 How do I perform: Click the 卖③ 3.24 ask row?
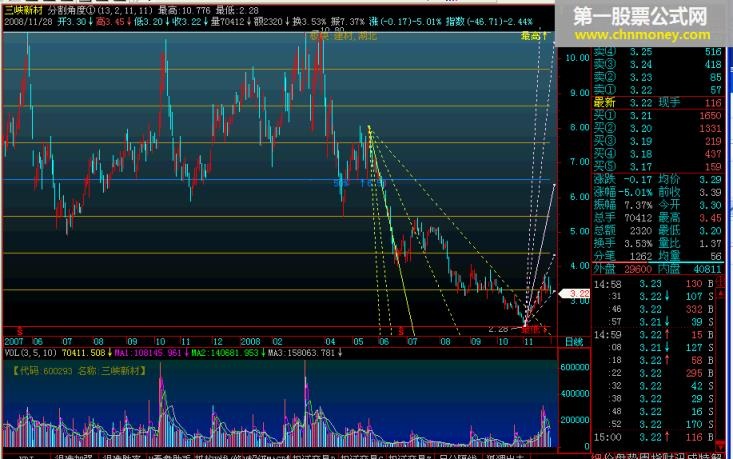click(658, 65)
